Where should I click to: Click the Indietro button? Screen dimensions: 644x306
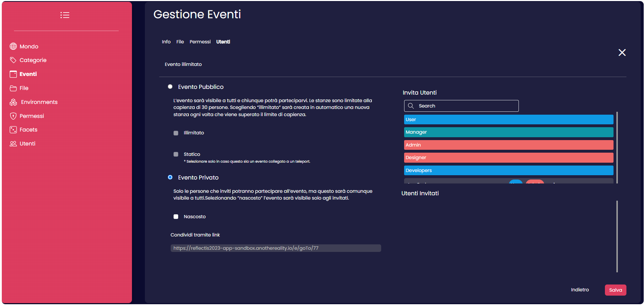[580, 290]
